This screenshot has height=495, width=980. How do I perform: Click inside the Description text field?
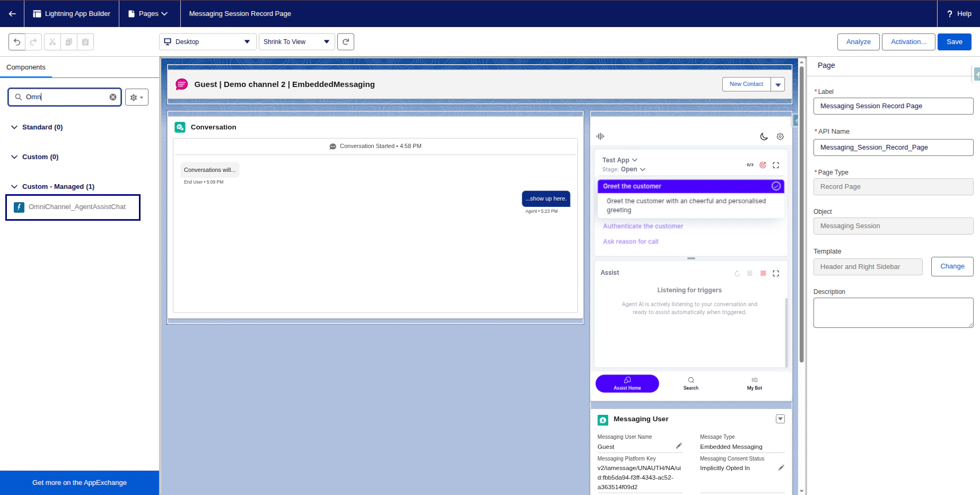pyautogui.click(x=893, y=312)
